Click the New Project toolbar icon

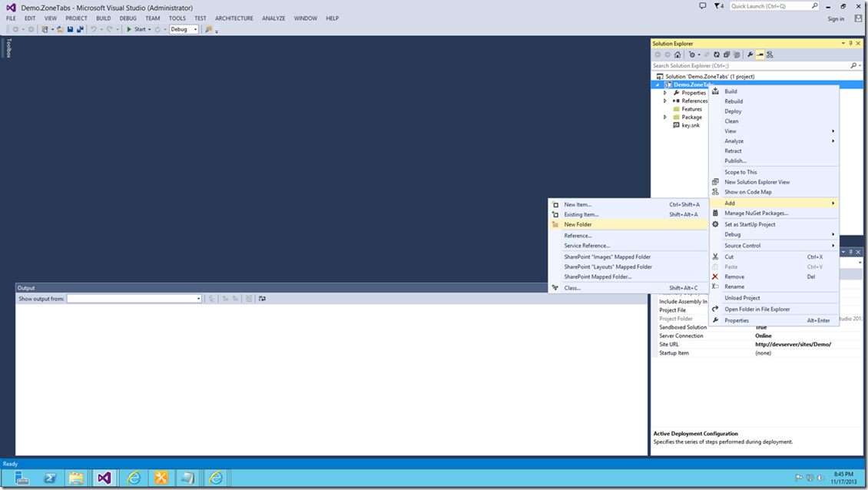click(x=45, y=29)
